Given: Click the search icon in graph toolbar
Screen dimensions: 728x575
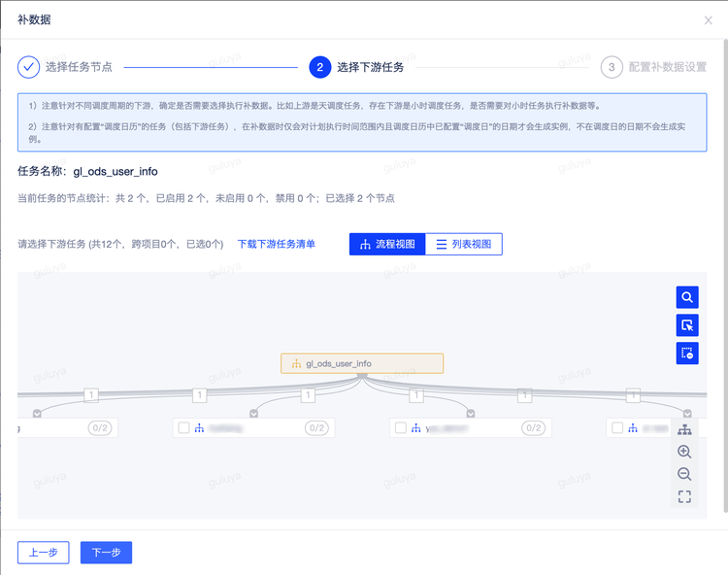Looking at the screenshot, I should 686,297.
